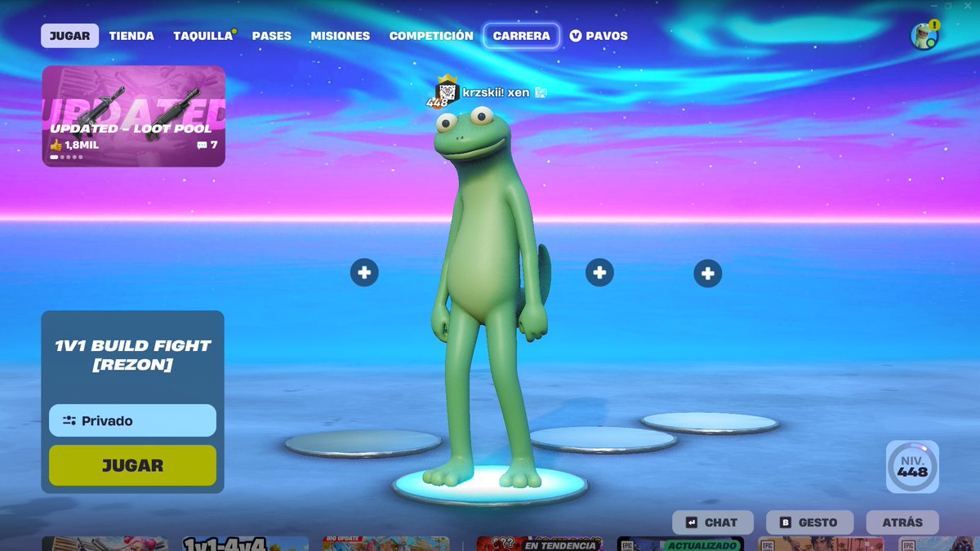Click the small badge icon after xen
The height and width of the screenshot is (551, 980).
click(x=540, y=92)
